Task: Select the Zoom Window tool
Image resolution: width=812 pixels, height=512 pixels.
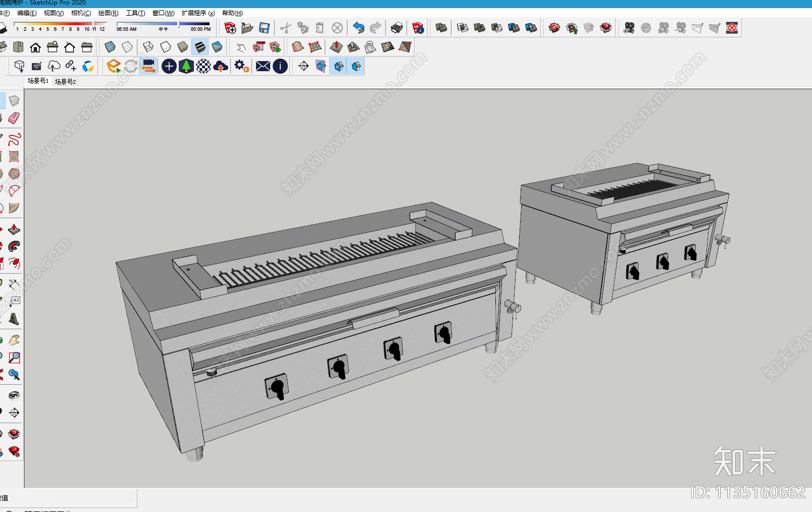Action: 14,358
